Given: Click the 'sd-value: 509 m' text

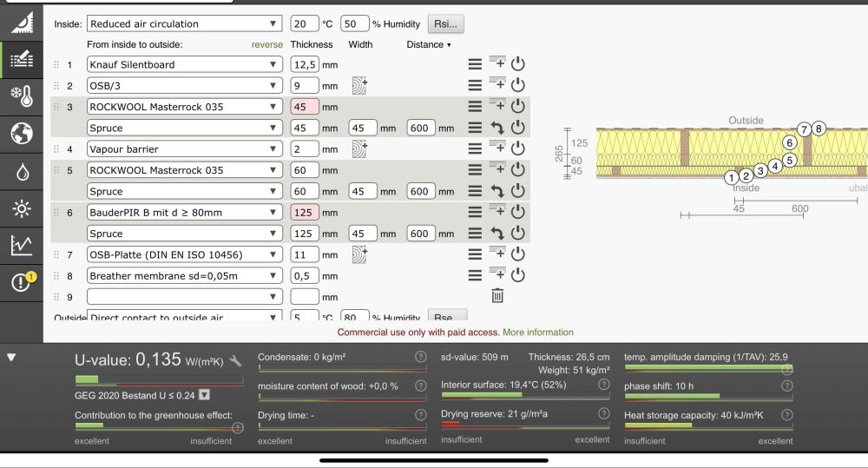Looking at the screenshot, I should [475, 357].
